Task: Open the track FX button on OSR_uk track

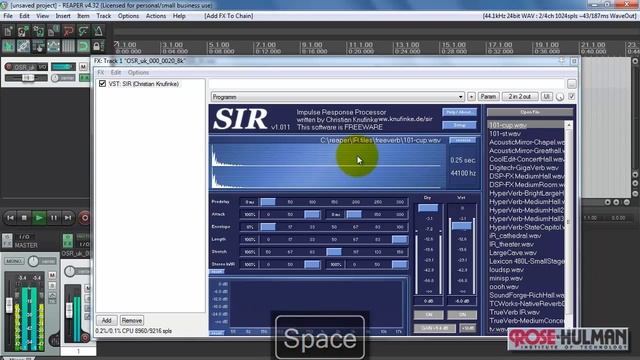Action: [x=84, y=78]
